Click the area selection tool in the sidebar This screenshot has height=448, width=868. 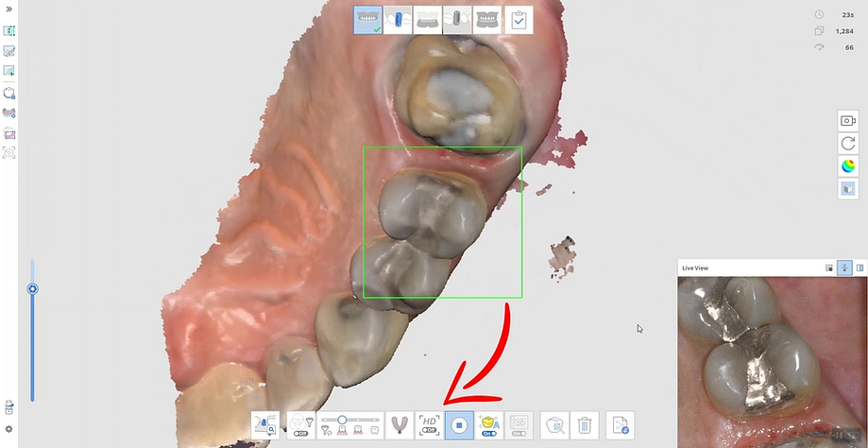point(9,31)
